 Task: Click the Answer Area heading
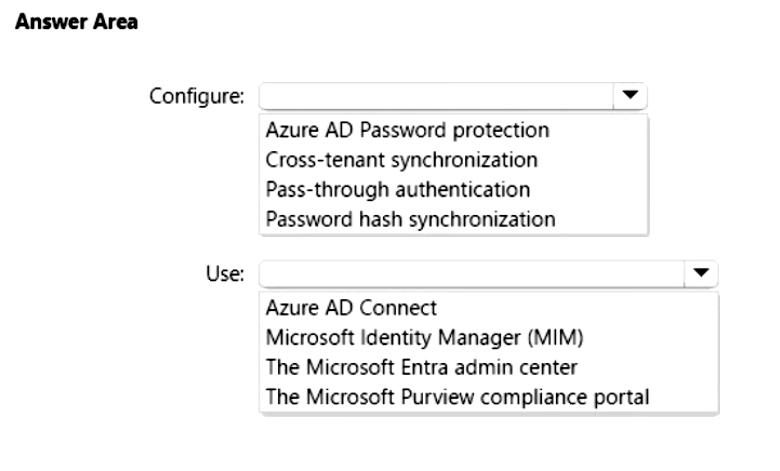tap(76, 22)
